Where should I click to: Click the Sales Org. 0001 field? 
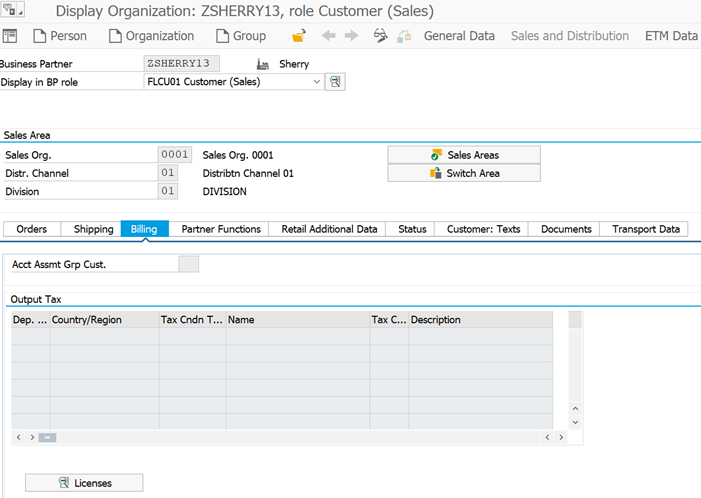pyautogui.click(x=174, y=155)
